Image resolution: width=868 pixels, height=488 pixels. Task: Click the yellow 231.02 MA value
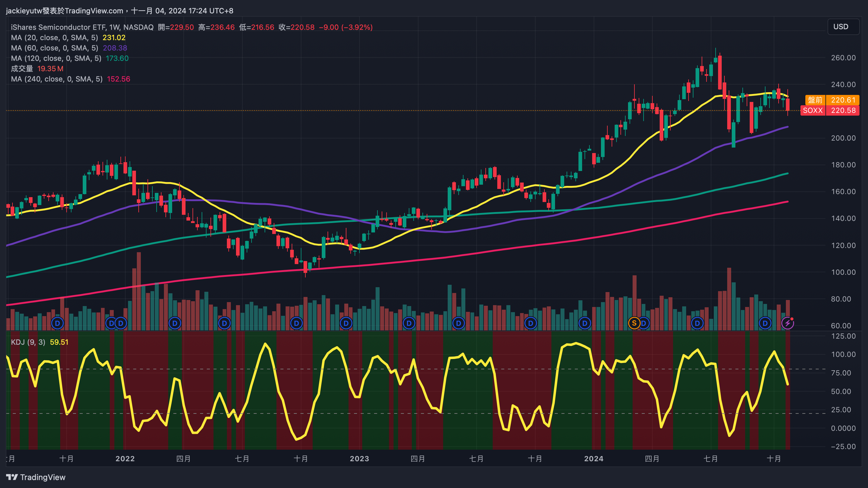tap(114, 38)
